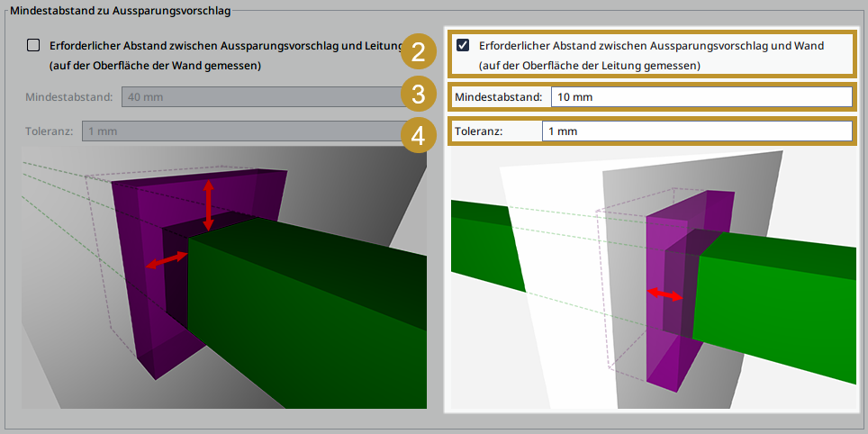
Task: Click the left illustration of wall-surface distance
Action: tap(224, 278)
